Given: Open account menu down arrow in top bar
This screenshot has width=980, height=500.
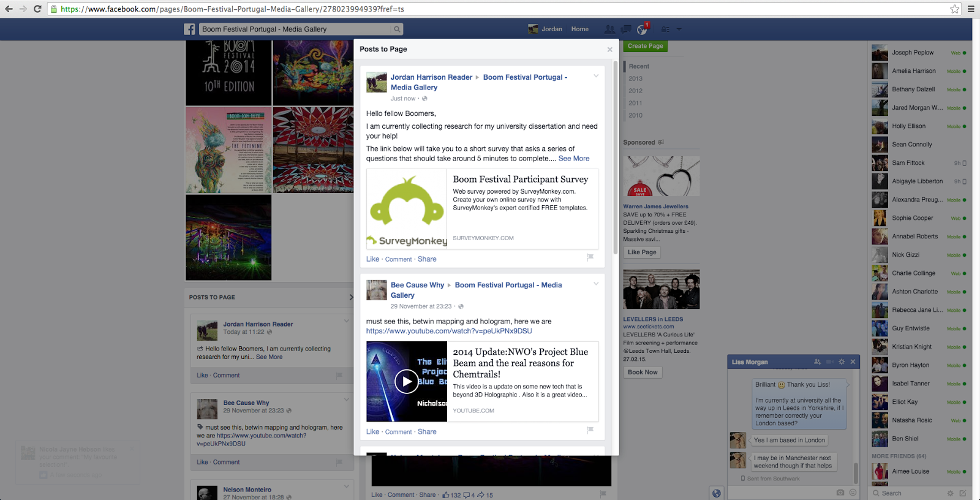Looking at the screenshot, I should (679, 29).
